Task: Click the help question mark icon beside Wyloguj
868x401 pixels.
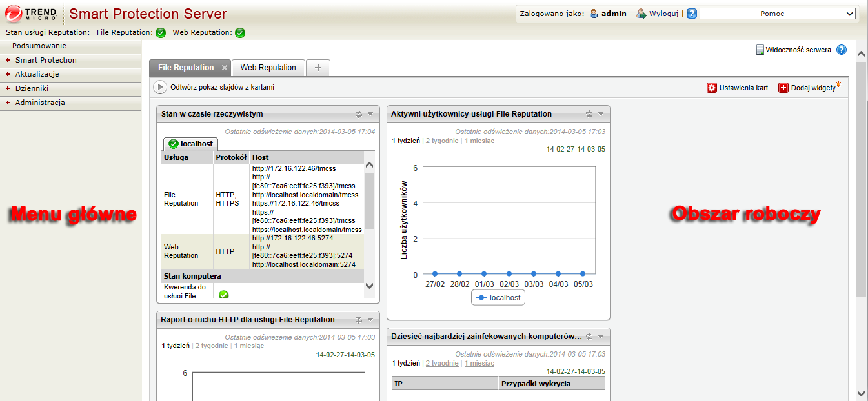Action: click(692, 14)
